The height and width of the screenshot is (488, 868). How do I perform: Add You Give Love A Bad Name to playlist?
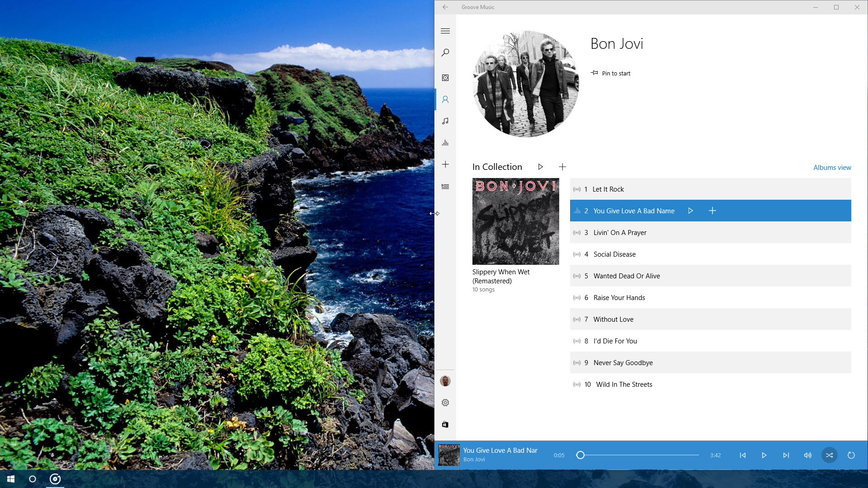tap(712, 211)
